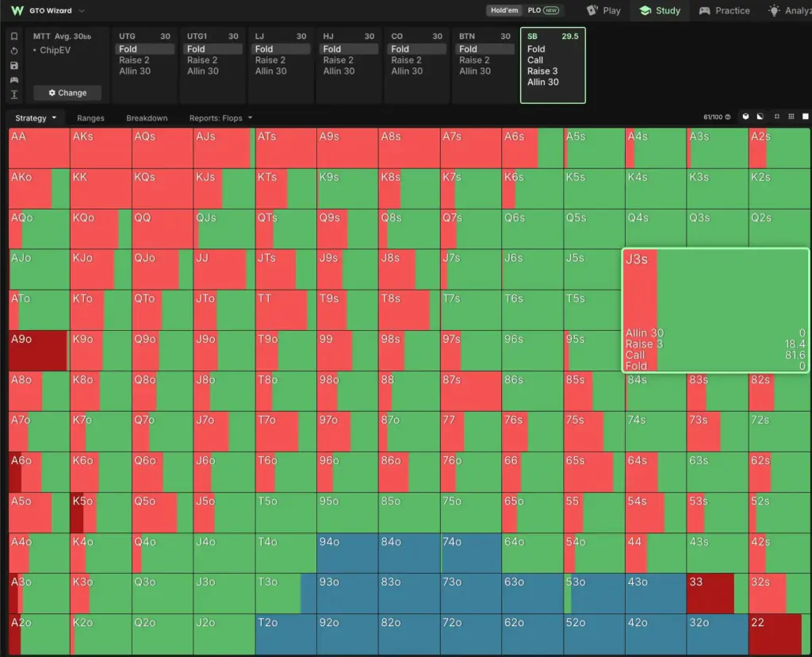Viewport: 812px width, 657px height.
Task: Select the 33 hand cell
Action: 717,594
